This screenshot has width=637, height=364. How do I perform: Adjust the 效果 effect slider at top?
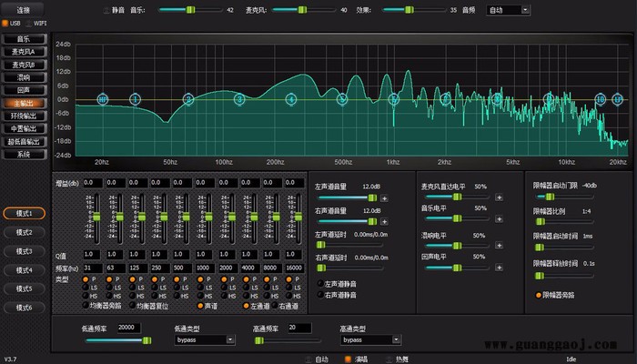(409, 10)
